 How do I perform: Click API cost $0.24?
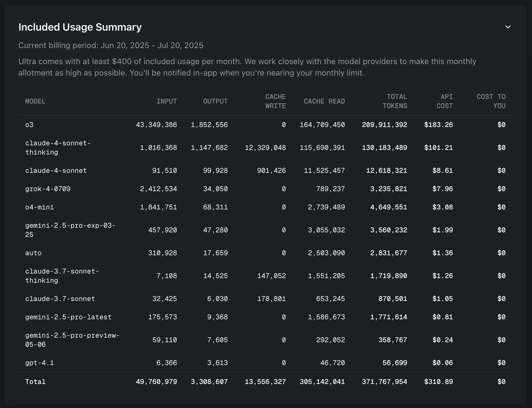pyautogui.click(x=443, y=340)
